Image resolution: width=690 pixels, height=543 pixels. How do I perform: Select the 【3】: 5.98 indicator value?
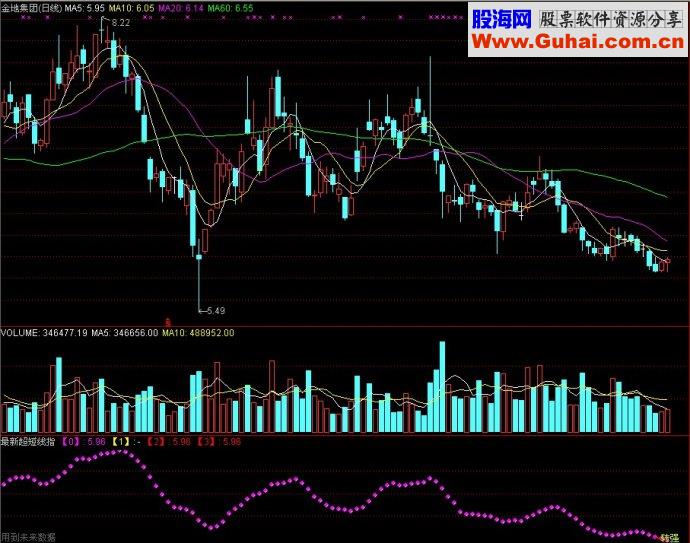(218, 441)
